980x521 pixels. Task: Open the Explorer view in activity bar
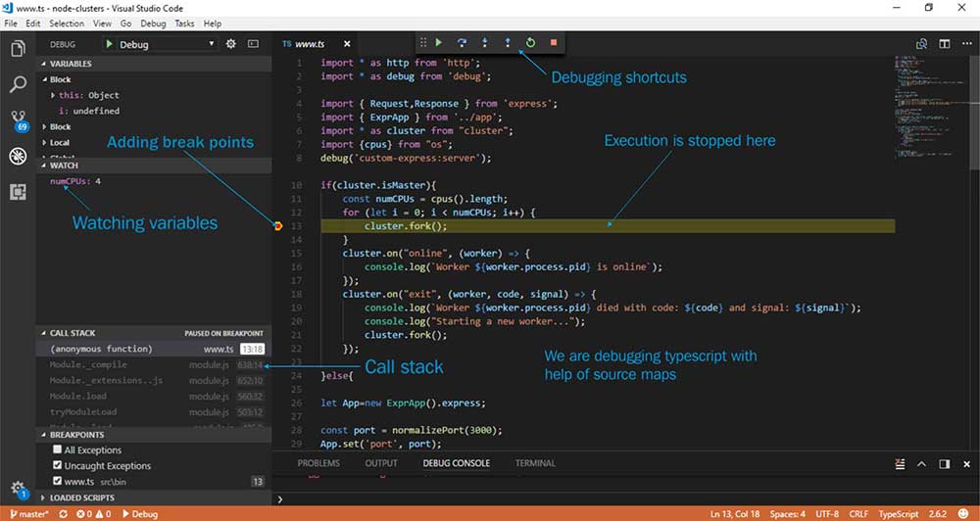[x=18, y=49]
